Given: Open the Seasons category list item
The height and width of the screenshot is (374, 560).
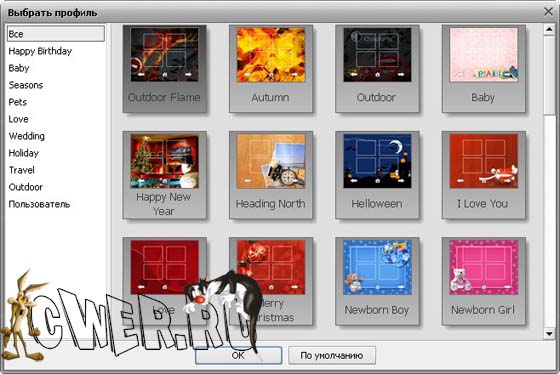Looking at the screenshot, I should coord(26,85).
